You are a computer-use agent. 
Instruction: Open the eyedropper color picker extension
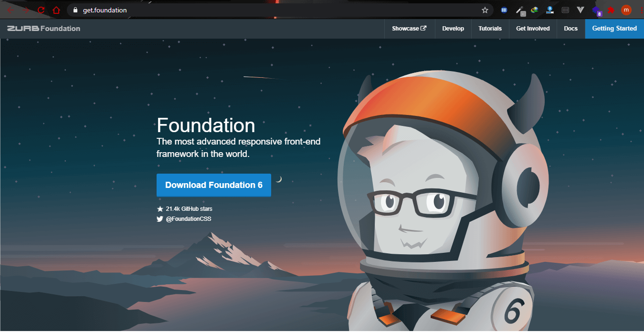click(519, 10)
